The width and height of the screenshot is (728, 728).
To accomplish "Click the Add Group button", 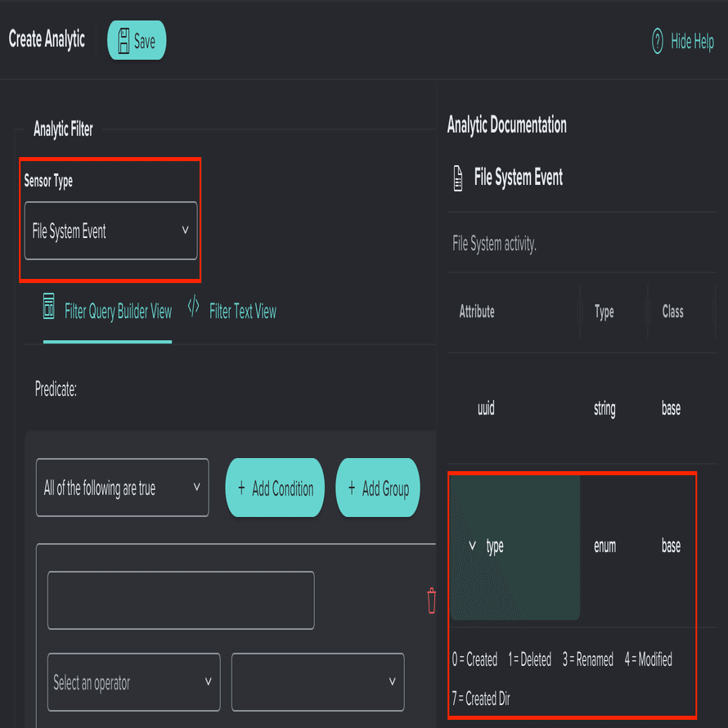I will pos(378,488).
